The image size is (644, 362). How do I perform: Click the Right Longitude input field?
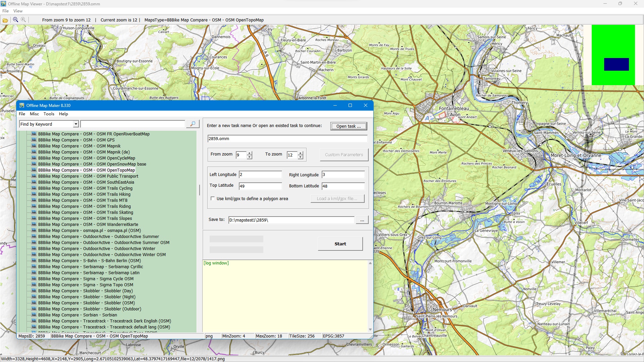[x=343, y=174]
